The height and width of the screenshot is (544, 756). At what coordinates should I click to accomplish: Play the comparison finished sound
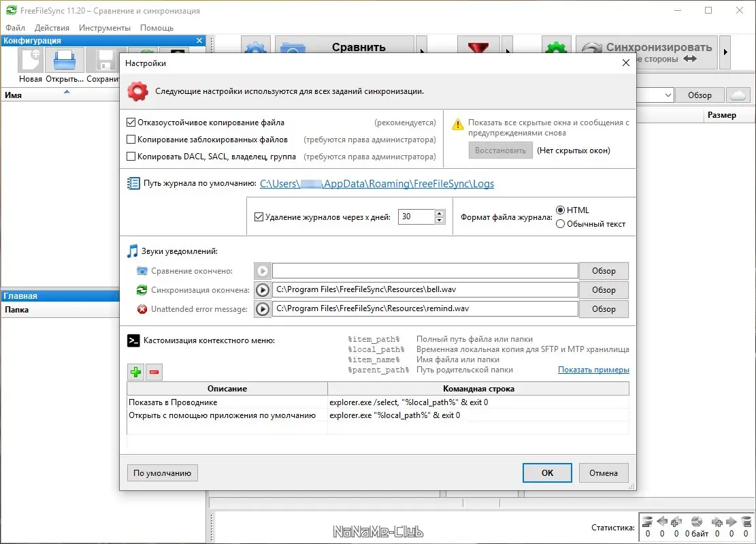(x=262, y=271)
